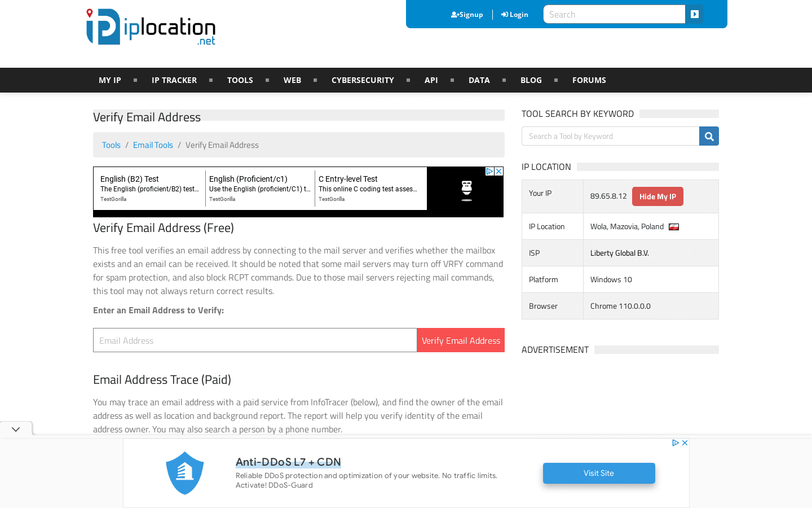Navigate to the FORUMS menu item
The width and height of the screenshot is (812, 508).
pos(589,80)
